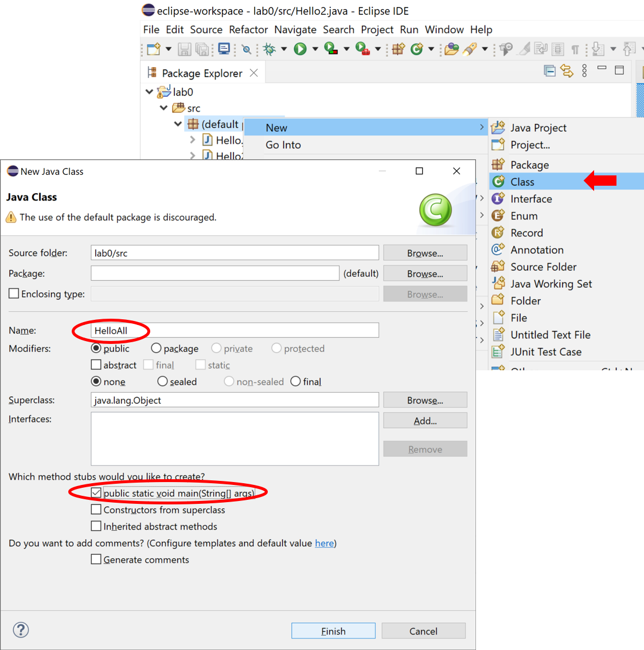The image size is (644, 650).
Task: Maximize the Package Explorer view
Action: [x=619, y=70]
